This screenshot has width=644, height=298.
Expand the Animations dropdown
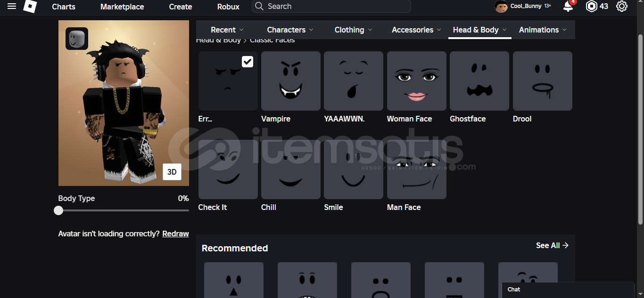pyautogui.click(x=543, y=30)
